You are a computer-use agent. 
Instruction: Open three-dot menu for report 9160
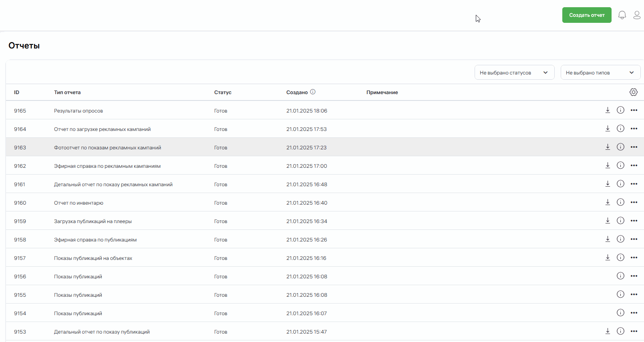point(634,202)
